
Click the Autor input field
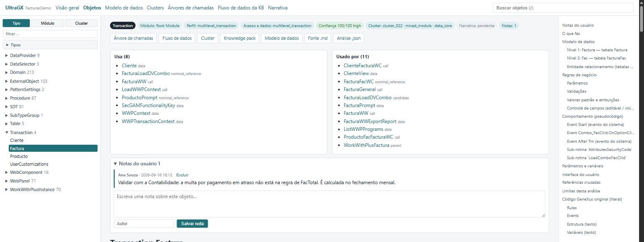(x=144, y=224)
